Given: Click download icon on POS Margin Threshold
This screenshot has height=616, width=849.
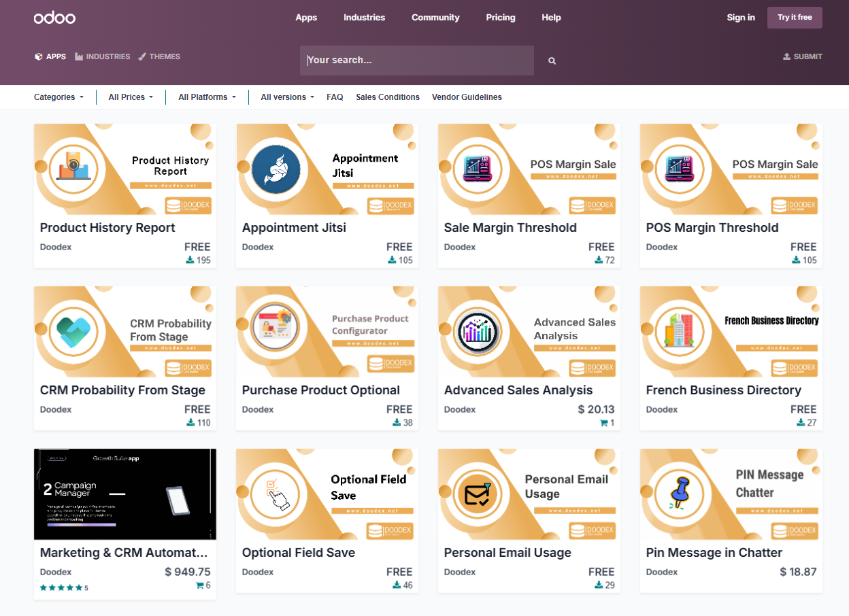Looking at the screenshot, I should 797,260.
